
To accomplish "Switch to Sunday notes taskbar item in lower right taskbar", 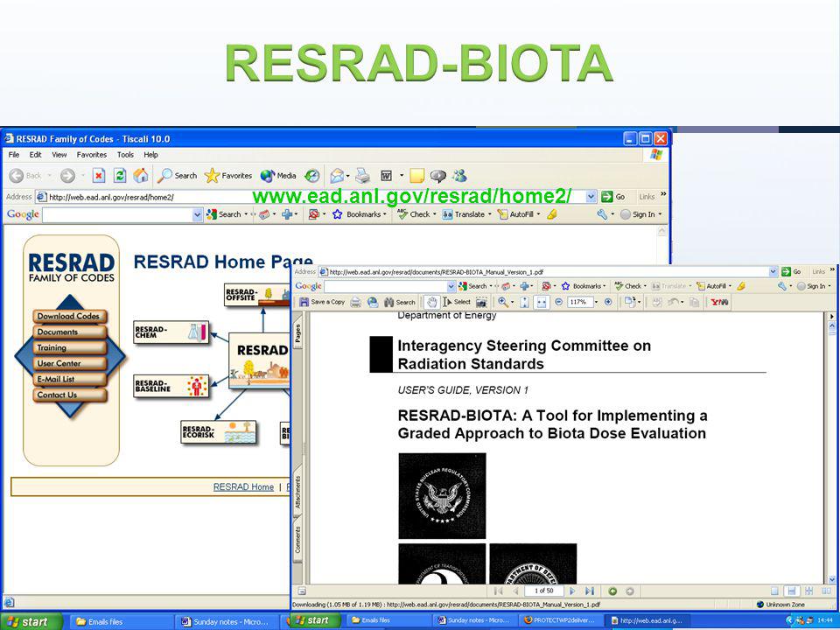I will click(476, 620).
